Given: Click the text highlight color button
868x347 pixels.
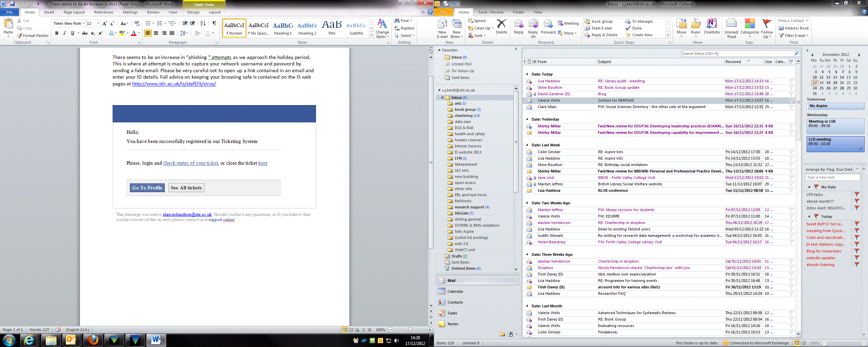Looking at the screenshot, I should [122, 33].
